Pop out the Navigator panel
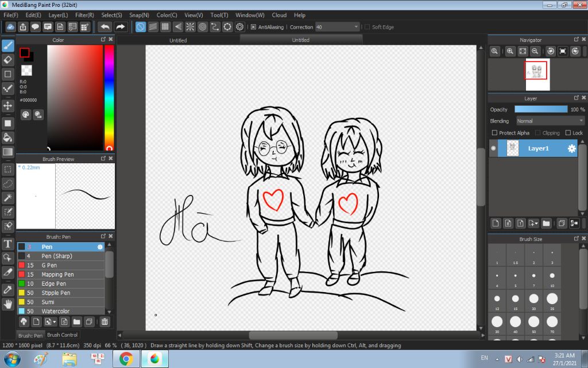The height and width of the screenshot is (368, 588). (577, 40)
